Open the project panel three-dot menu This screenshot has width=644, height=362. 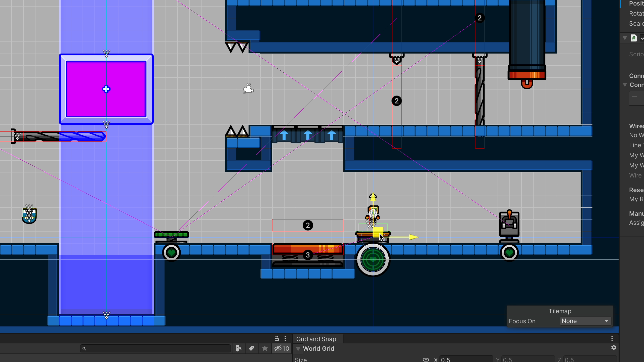285,338
